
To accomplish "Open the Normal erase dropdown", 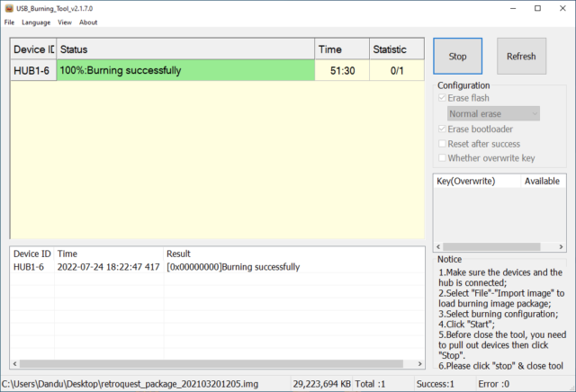I will pos(493,114).
